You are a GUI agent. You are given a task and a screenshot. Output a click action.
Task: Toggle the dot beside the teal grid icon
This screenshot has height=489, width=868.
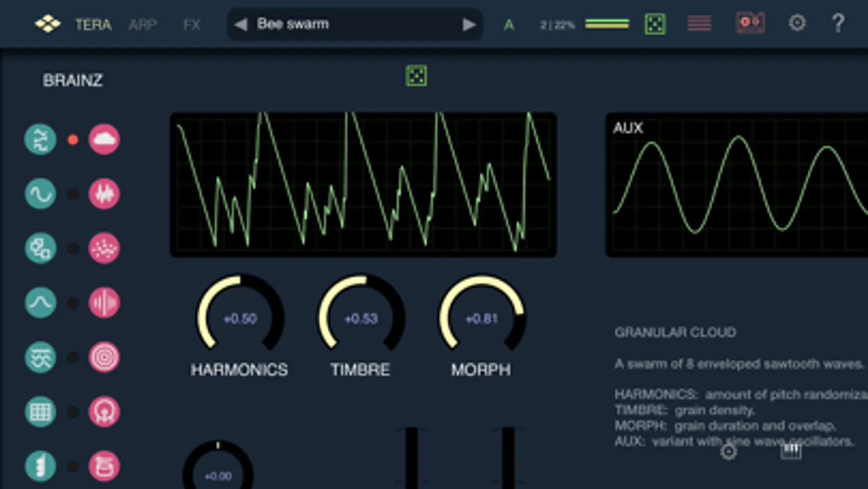73,412
